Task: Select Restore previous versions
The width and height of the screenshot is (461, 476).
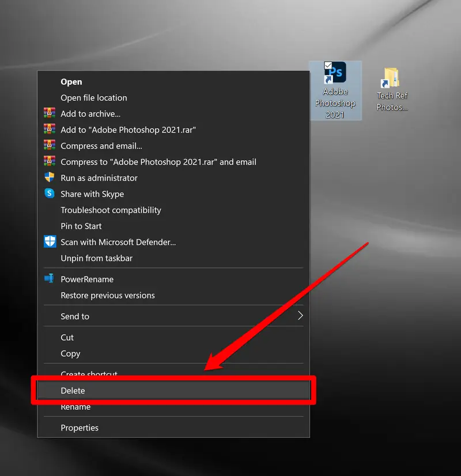Action: click(108, 296)
